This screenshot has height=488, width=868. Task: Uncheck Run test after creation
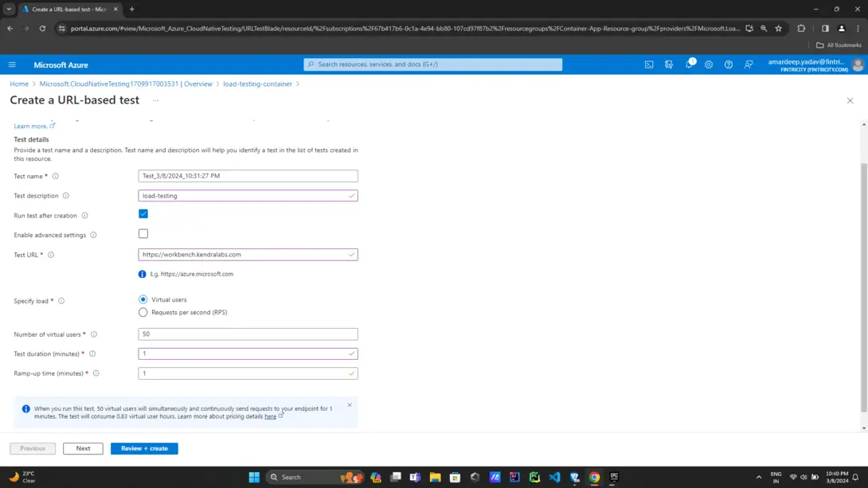click(143, 213)
